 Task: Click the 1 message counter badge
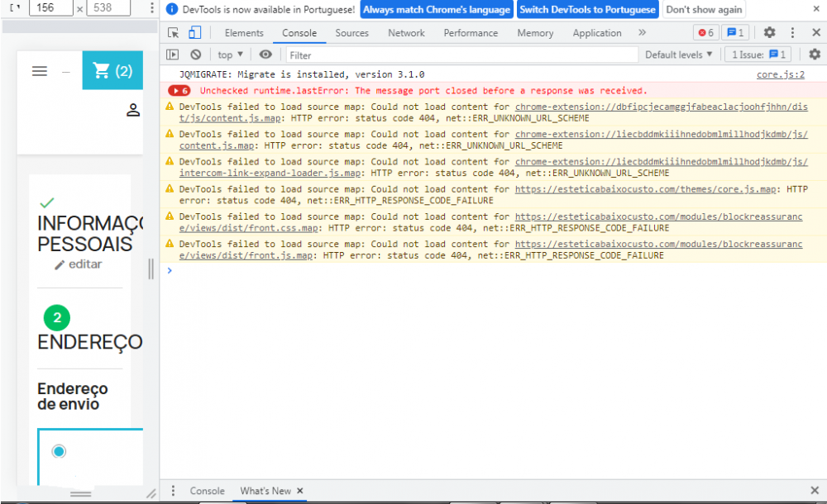point(735,33)
